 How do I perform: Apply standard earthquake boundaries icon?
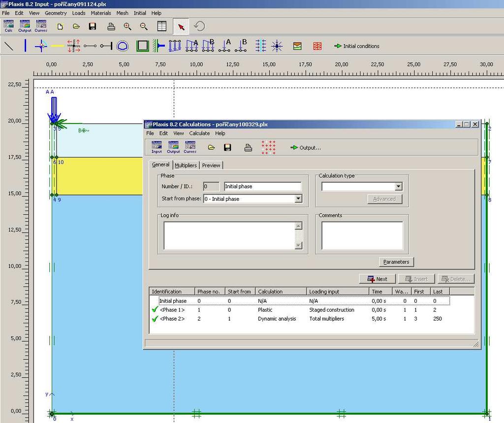tap(159, 46)
